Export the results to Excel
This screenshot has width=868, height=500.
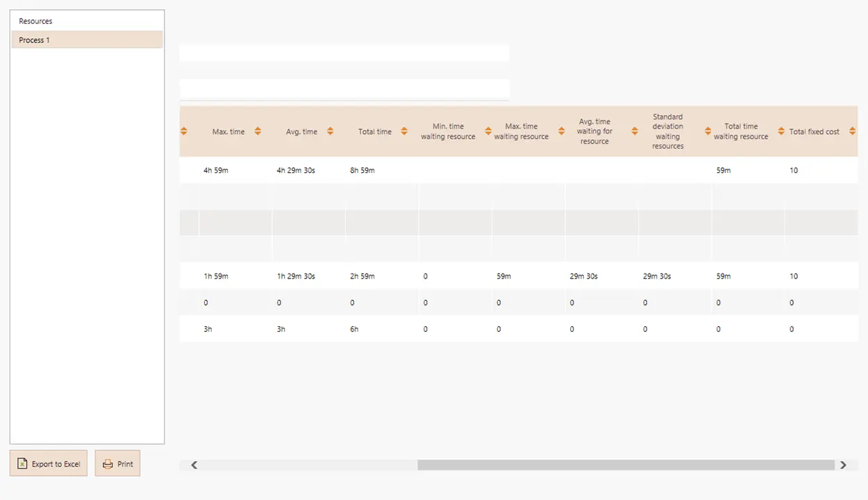tap(49, 464)
